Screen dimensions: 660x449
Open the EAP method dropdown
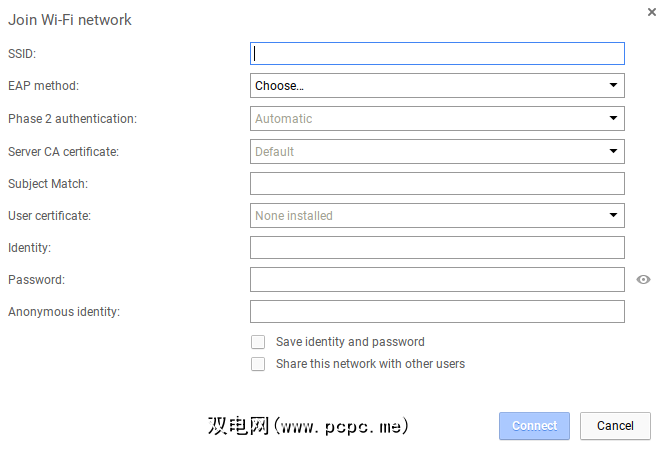(436, 86)
